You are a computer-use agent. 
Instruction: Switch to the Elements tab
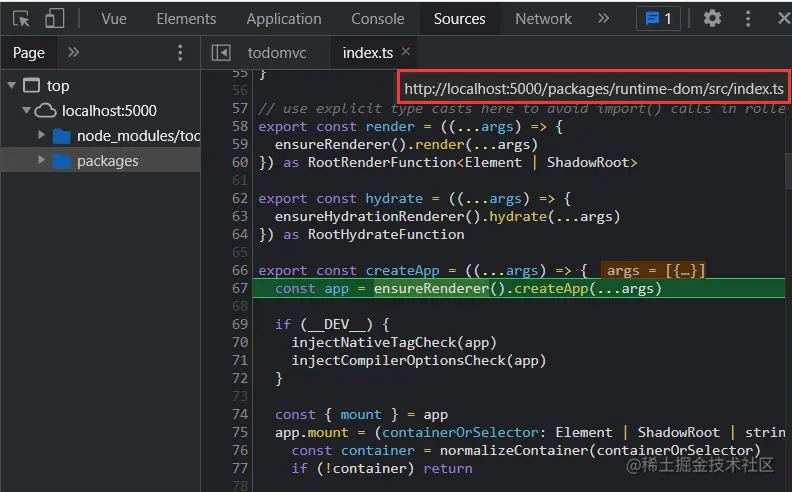pyautogui.click(x=186, y=19)
